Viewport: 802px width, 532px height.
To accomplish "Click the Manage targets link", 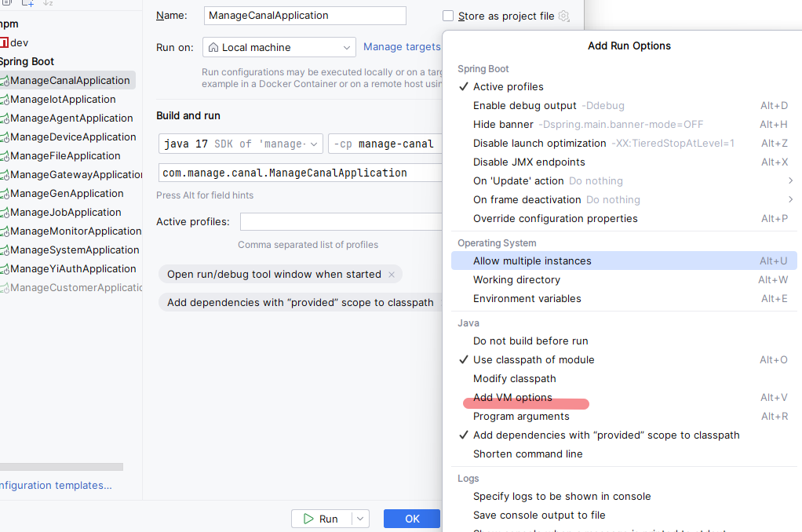I will pos(402,47).
